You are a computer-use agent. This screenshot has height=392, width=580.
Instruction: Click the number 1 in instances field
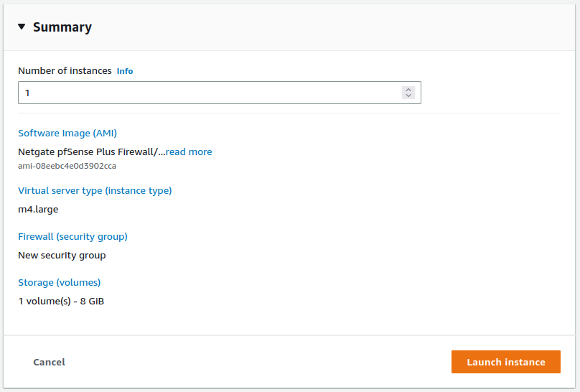28,93
